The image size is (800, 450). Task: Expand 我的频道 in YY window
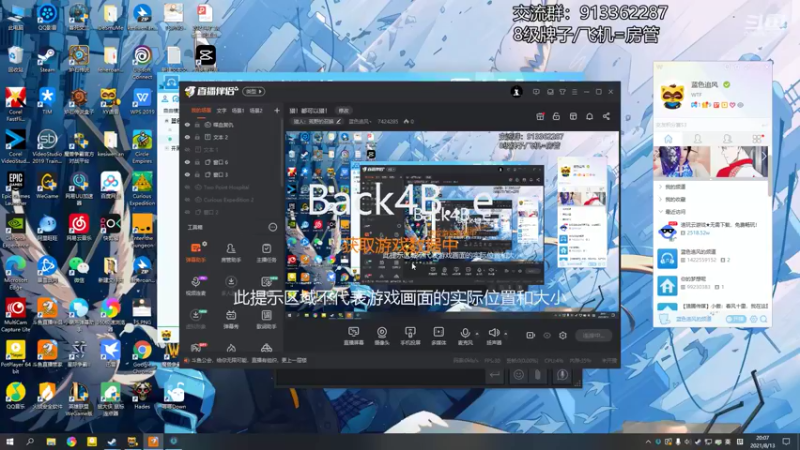coord(661,187)
